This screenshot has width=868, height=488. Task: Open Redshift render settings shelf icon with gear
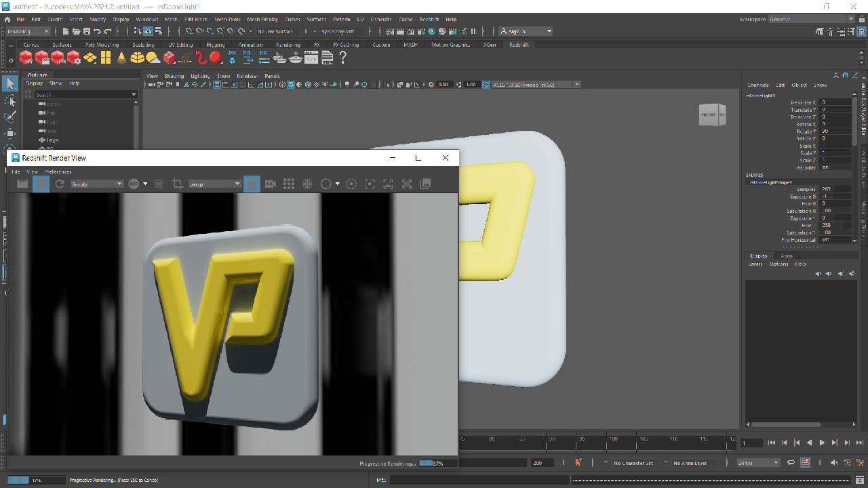click(74, 58)
